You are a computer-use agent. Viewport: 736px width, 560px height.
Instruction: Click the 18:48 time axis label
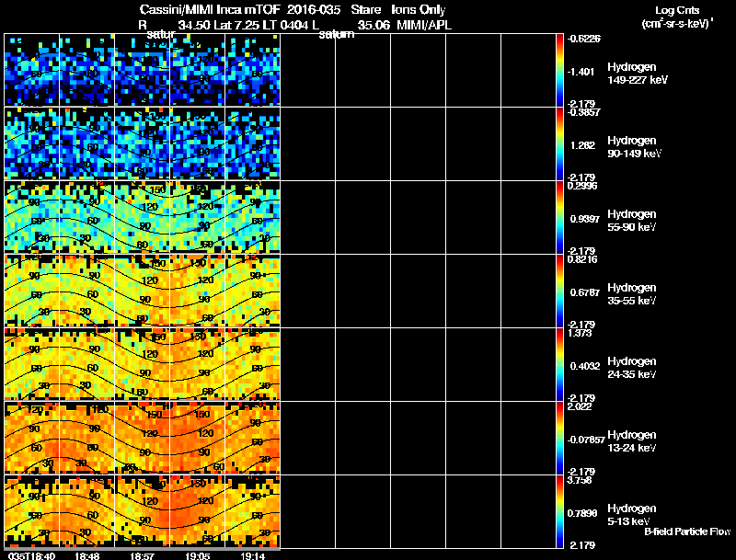pos(86,556)
